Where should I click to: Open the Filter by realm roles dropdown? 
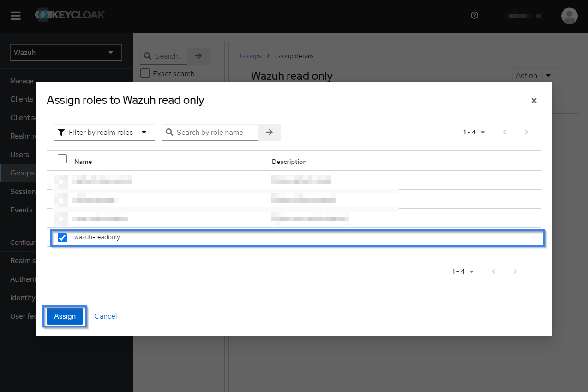click(x=104, y=133)
